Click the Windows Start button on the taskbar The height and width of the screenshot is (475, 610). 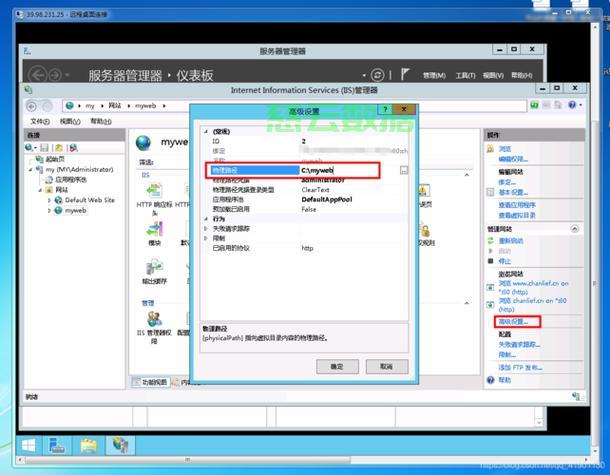(x=29, y=445)
